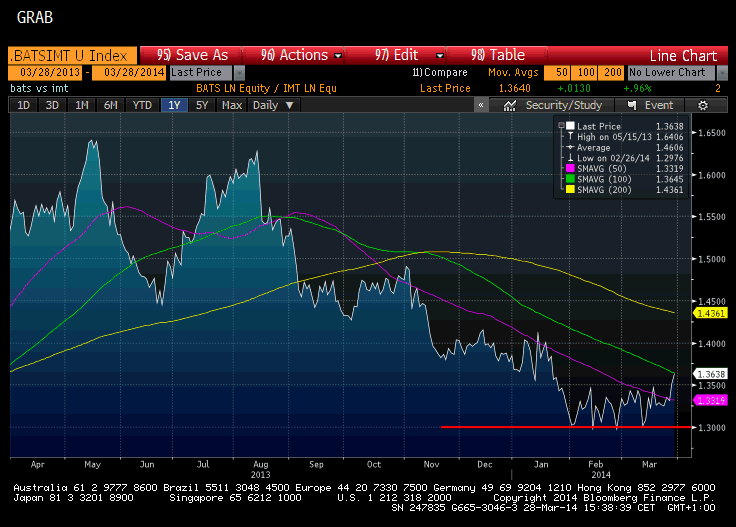Click the Nov axis month label

pos(431,464)
